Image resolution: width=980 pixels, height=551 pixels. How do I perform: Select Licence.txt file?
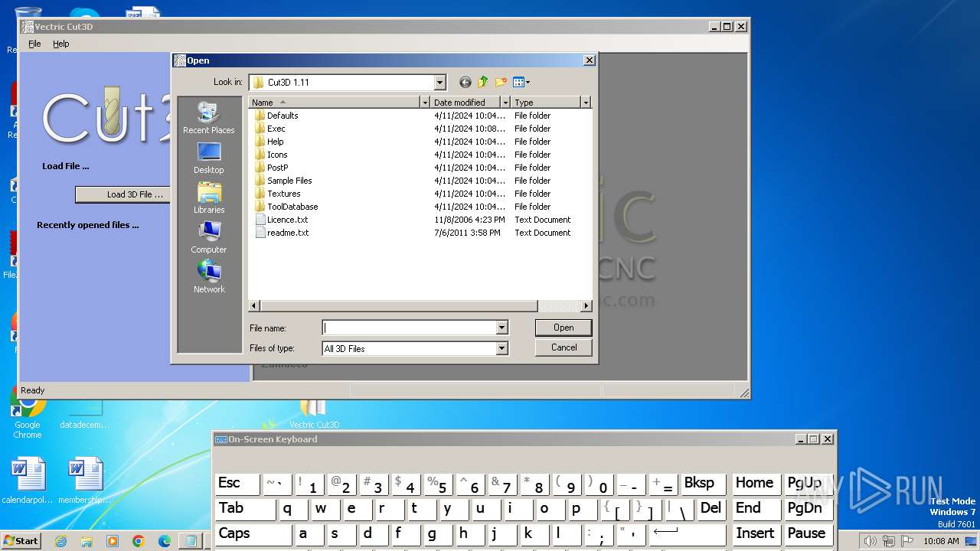pyautogui.click(x=287, y=220)
